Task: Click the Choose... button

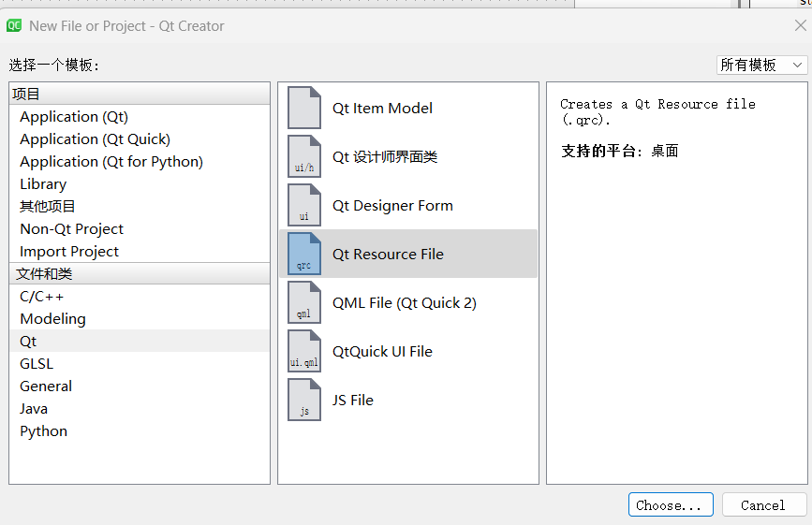Action: (x=671, y=504)
